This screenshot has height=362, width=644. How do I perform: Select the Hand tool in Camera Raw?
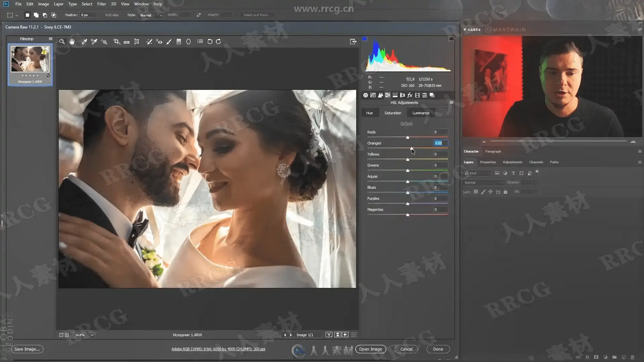pyautogui.click(x=72, y=42)
